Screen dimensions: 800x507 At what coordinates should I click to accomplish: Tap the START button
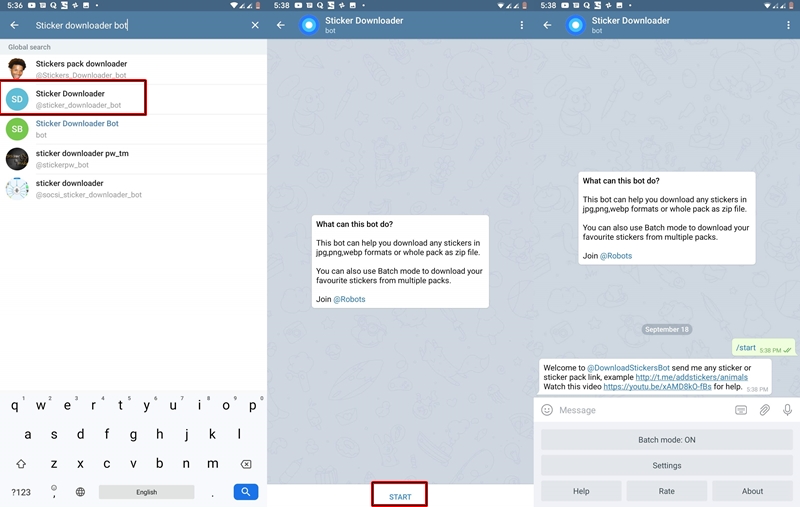click(x=399, y=496)
